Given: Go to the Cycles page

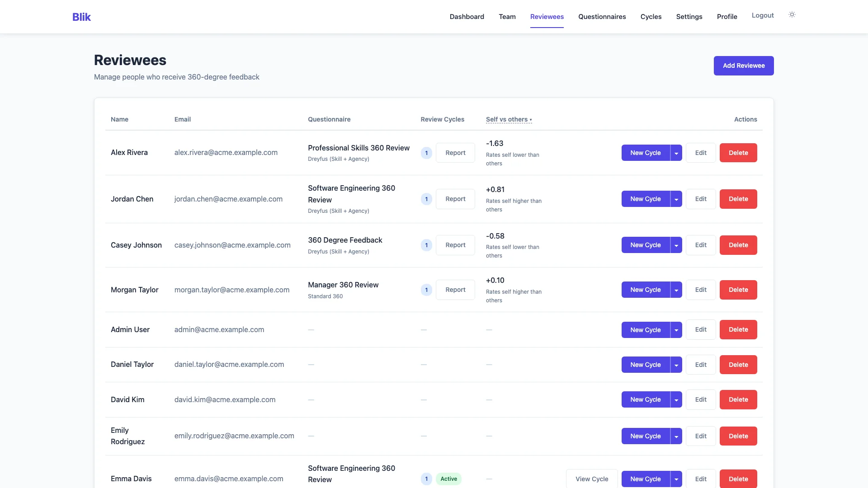Looking at the screenshot, I should [x=651, y=17].
